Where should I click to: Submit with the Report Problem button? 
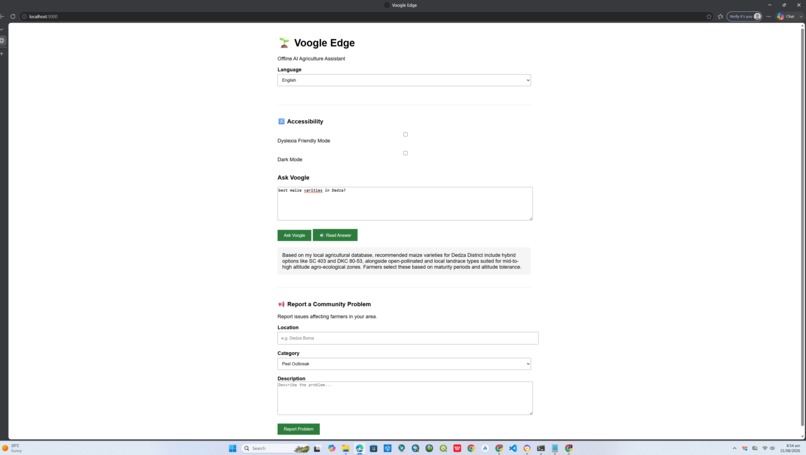299,429
